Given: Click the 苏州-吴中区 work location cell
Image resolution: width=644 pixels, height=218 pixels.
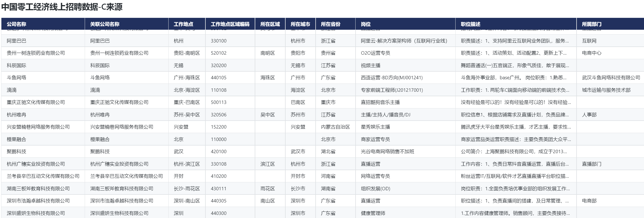Looking at the screenshot, I should point(187,115).
